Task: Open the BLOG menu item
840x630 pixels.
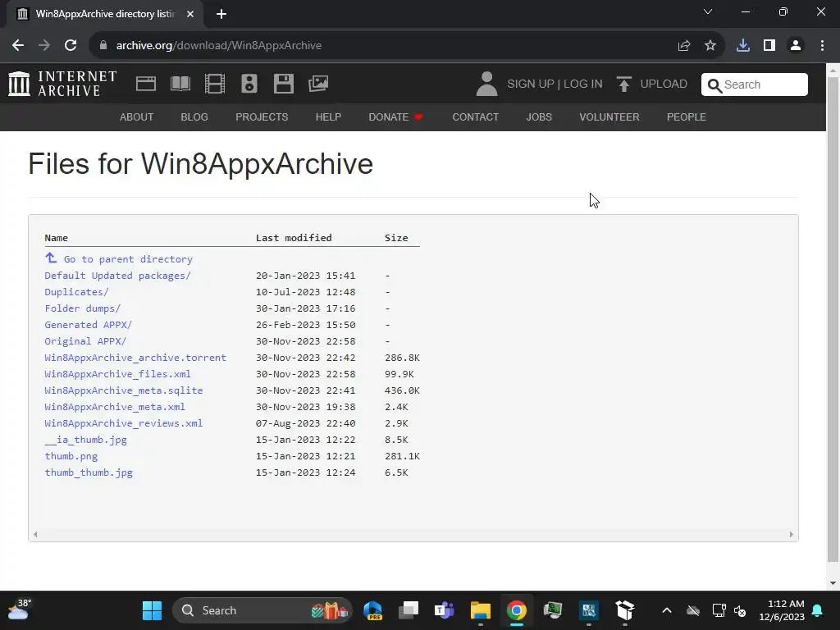Action: pyautogui.click(x=194, y=116)
